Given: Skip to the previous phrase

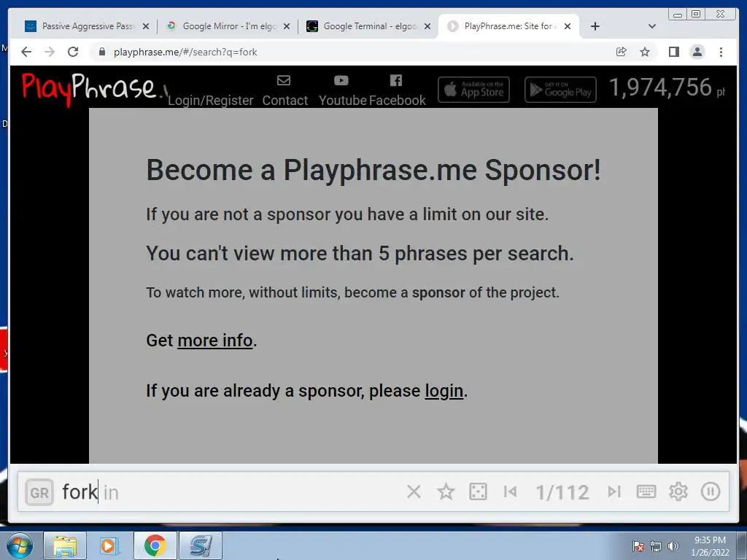Looking at the screenshot, I should click(510, 491).
